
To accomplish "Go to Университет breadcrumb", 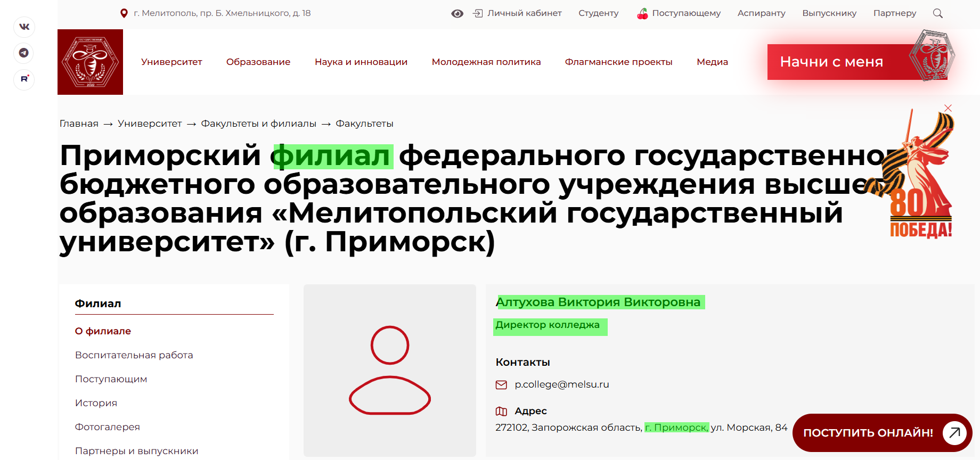I will point(150,124).
